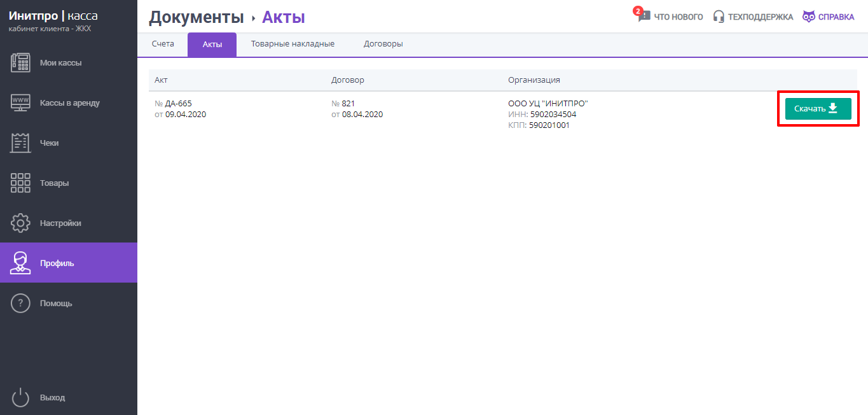The height and width of the screenshot is (415, 868).
Task: Open the Чеки menu item
Action: pyautogui.click(x=69, y=143)
